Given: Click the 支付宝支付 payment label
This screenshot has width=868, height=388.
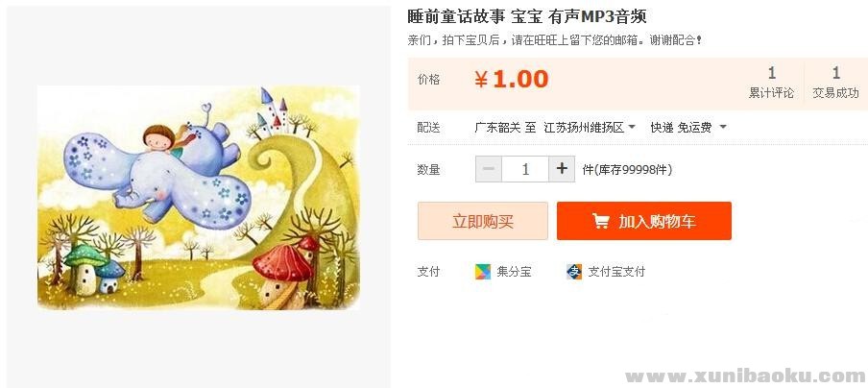Looking at the screenshot, I should click(x=616, y=272).
